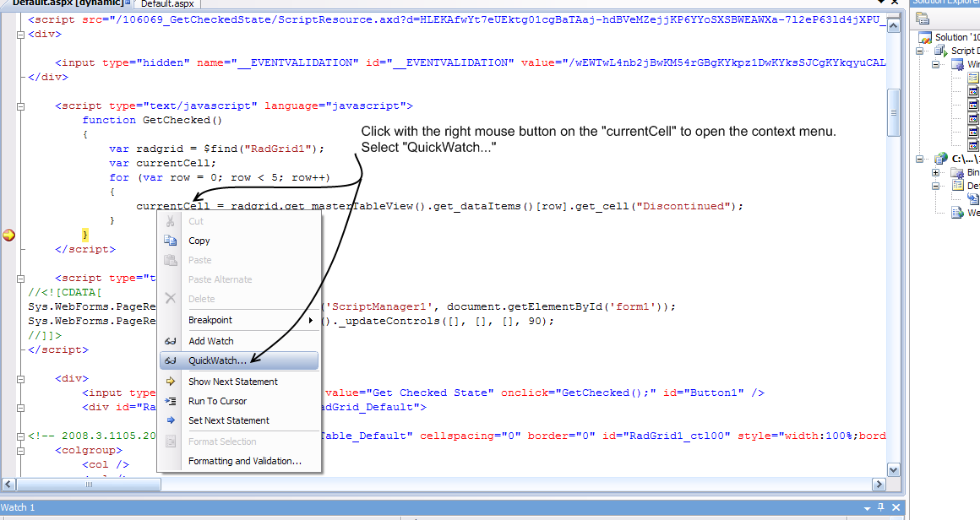Select the Bin folder icon

click(x=957, y=172)
